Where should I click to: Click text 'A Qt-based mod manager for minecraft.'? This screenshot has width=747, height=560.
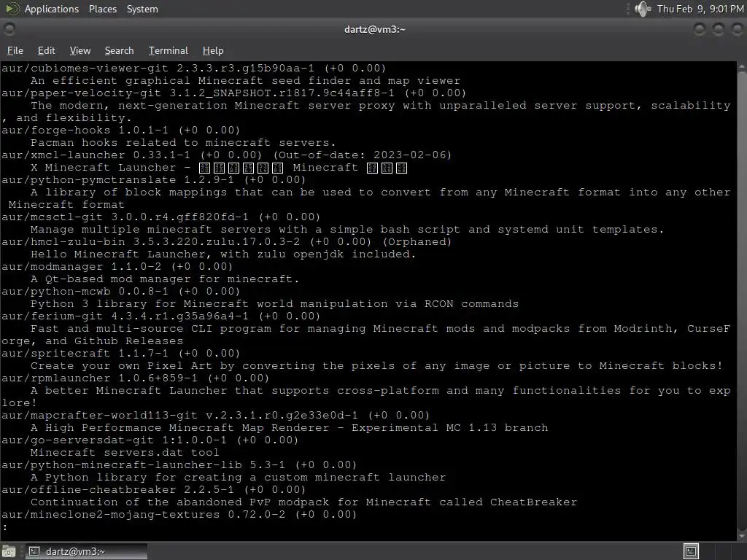click(165, 279)
